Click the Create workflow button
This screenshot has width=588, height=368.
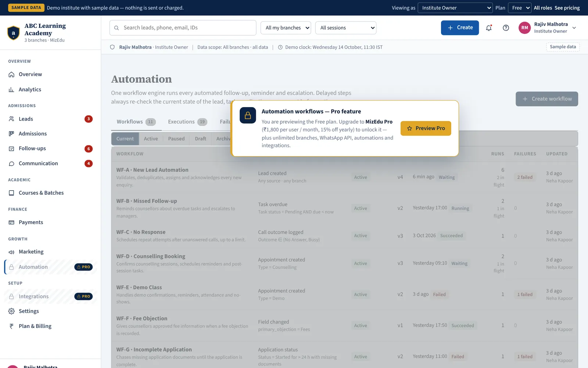[x=547, y=99]
